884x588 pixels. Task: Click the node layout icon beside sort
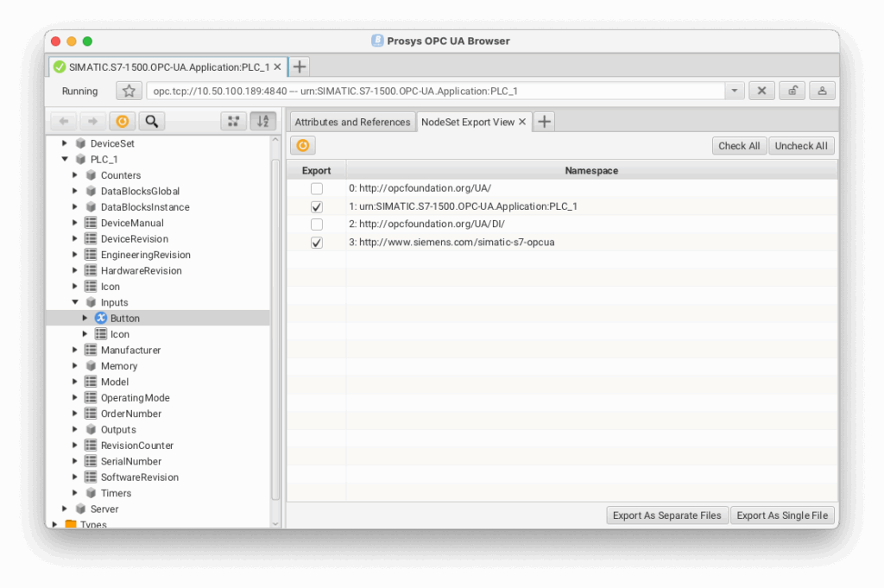233,122
